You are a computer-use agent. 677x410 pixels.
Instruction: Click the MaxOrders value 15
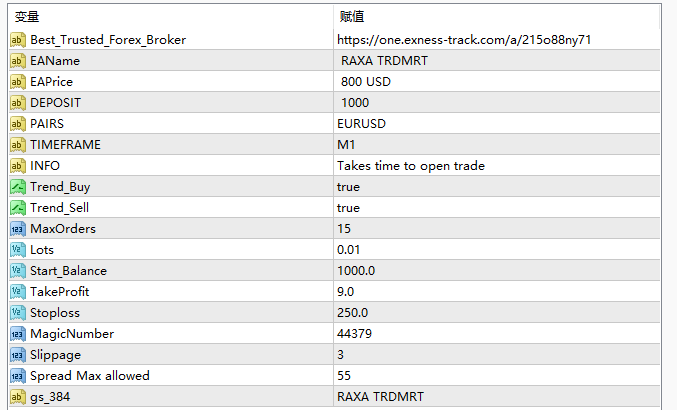point(344,229)
